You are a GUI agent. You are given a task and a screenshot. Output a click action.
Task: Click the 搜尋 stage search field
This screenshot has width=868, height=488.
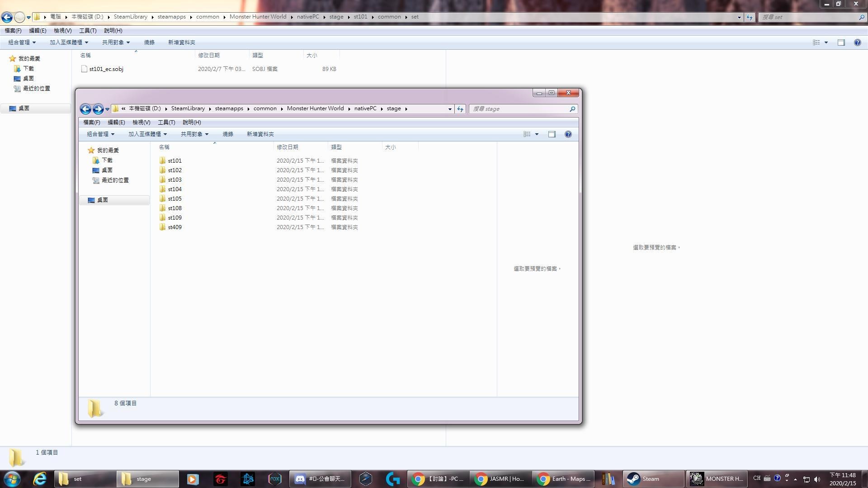click(x=519, y=109)
